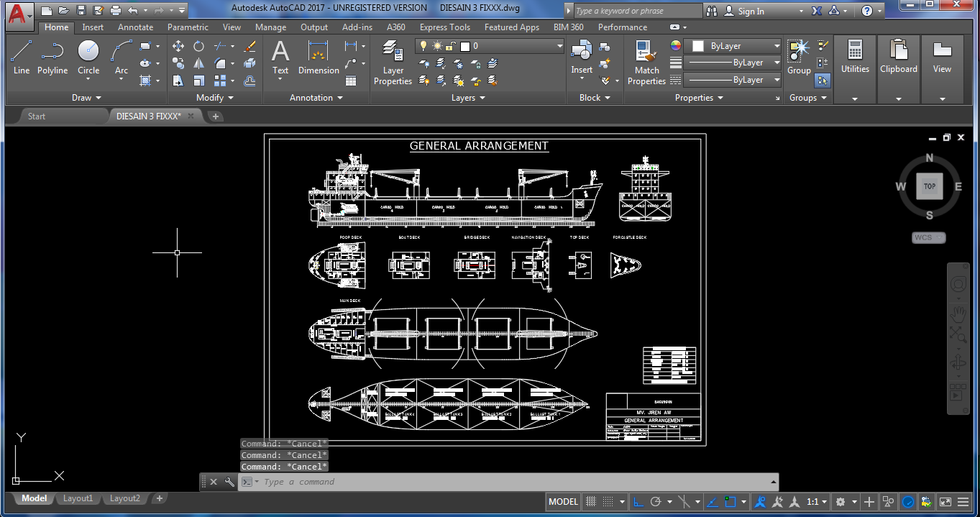Switch to the Layout1 tab

(x=78, y=498)
